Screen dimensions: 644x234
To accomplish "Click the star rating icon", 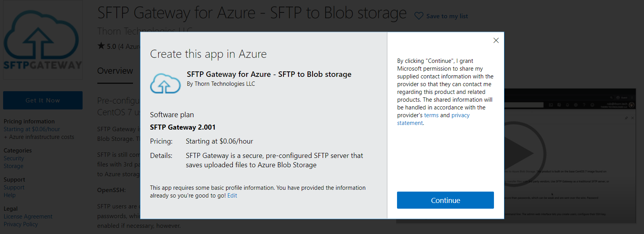I will (x=101, y=46).
